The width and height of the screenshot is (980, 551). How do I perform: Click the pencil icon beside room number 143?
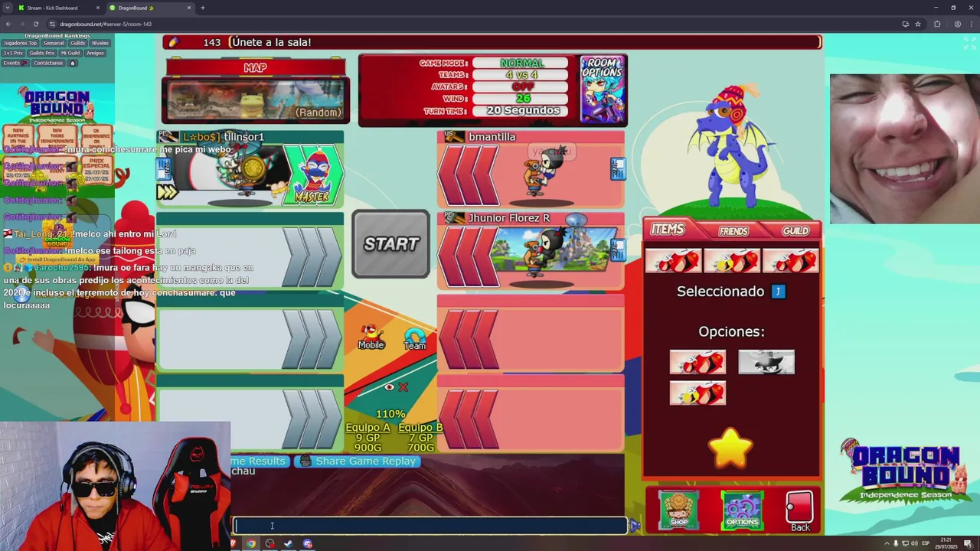174,42
